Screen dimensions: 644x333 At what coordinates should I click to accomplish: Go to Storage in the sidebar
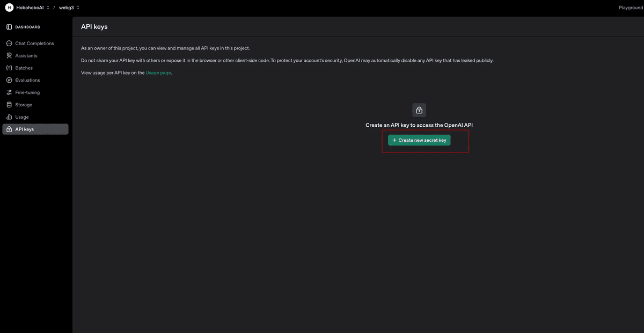coord(35,105)
